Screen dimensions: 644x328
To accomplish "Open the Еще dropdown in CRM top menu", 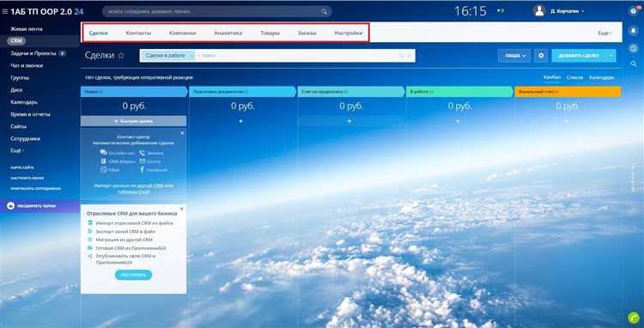I will click(x=605, y=33).
